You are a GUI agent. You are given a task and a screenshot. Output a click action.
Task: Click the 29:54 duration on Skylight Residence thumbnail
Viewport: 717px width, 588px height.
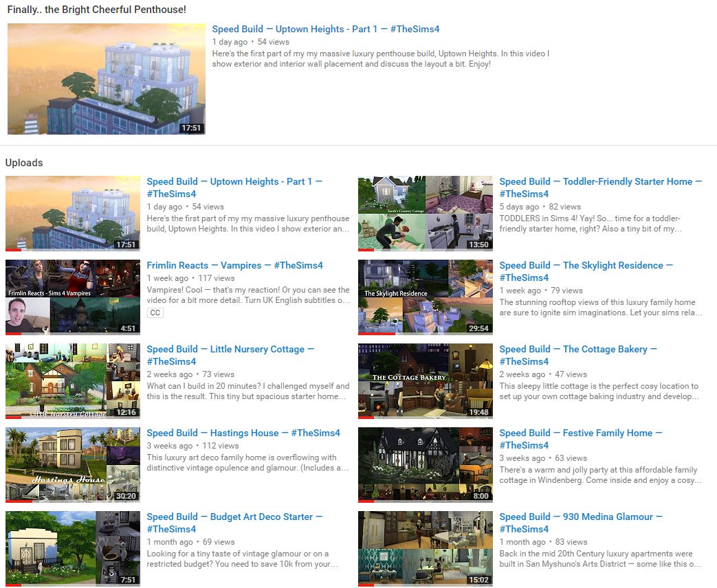point(478,328)
